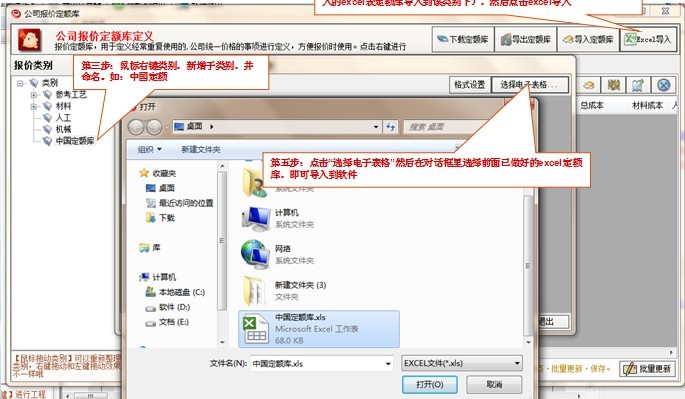The width and height of the screenshot is (685, 399).
Task: Open 下载 in navigation pane
Action: (x=167, y=218)
